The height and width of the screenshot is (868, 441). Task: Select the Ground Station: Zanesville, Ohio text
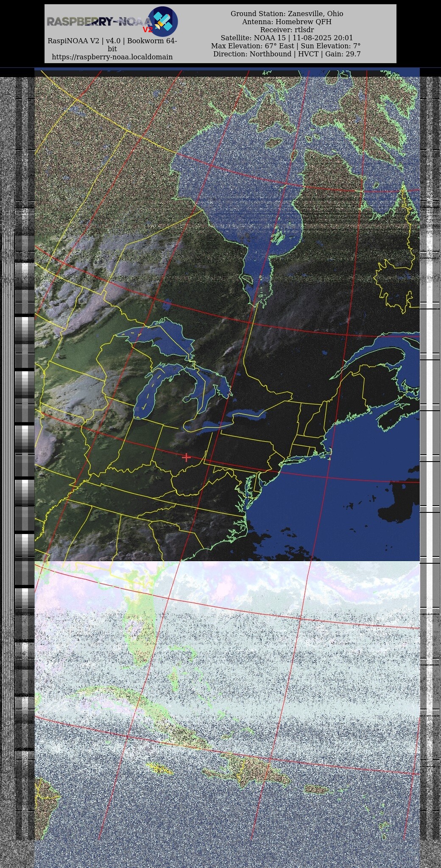pos(287,14)
